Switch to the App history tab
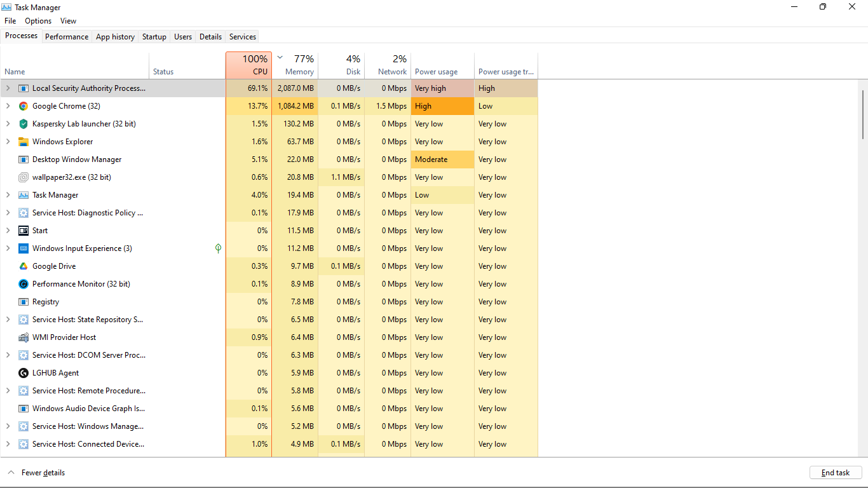The width and height of the screenshot is (868, 488). (115, 37)
